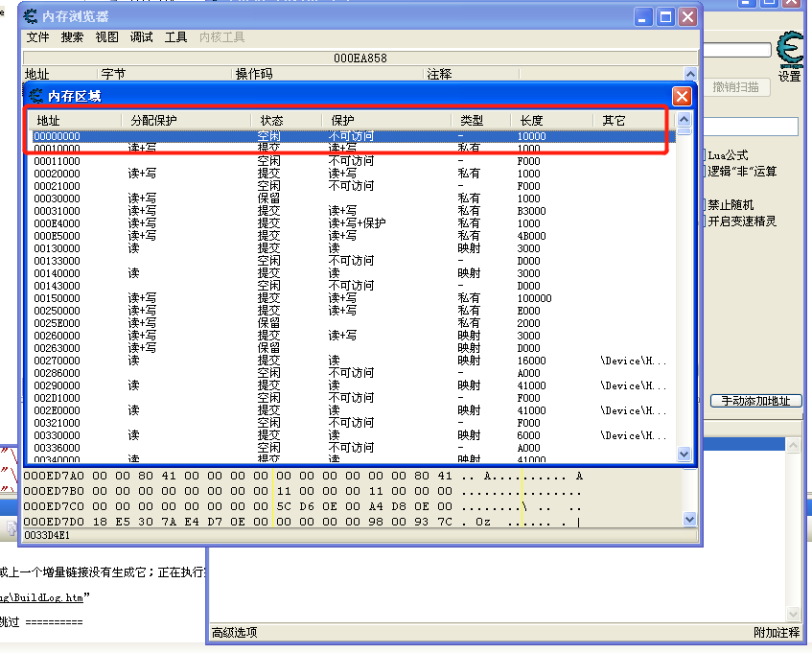The width and height of the screenshot is (812, 653).
Task: Open the 文件 menu in Memory Viewer
Action: (x=37, y=37)
